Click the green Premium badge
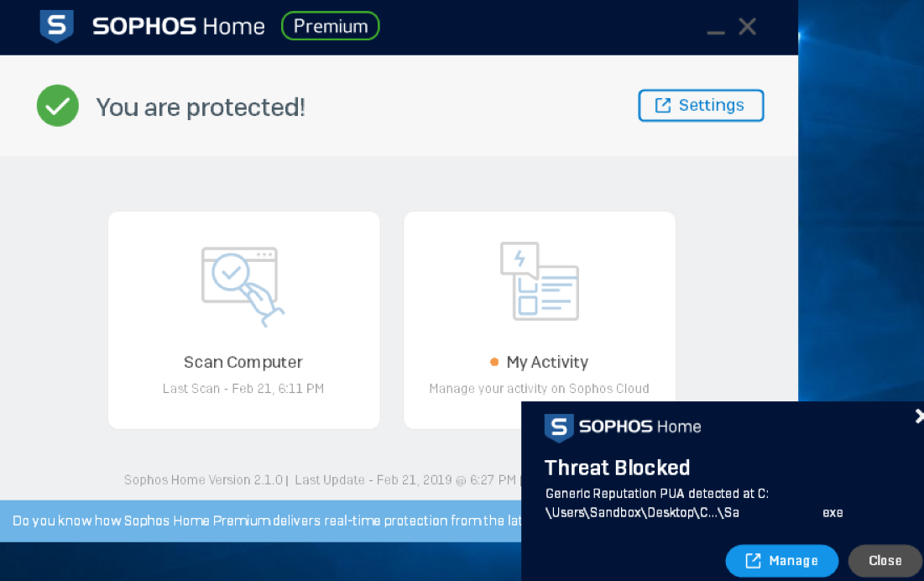924x581 pixels. coord(330,26)
